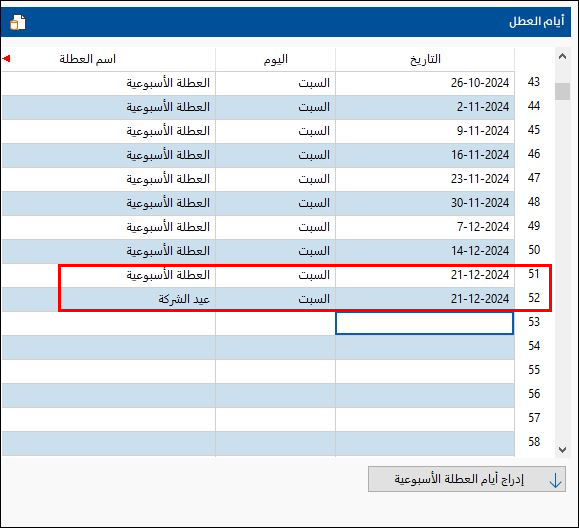
Task: Click the empty date field in row 53
Action: (x=424, y=323)
